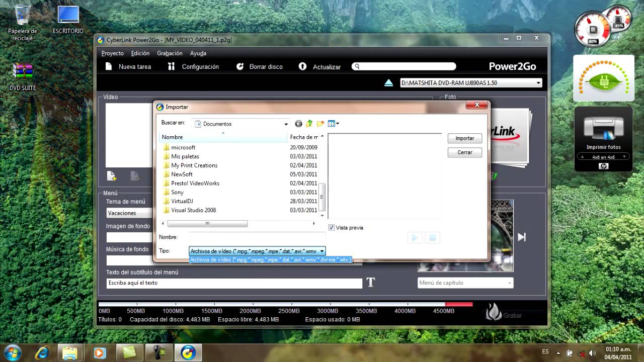Click the Nueva tarea label

click(135, 66)
